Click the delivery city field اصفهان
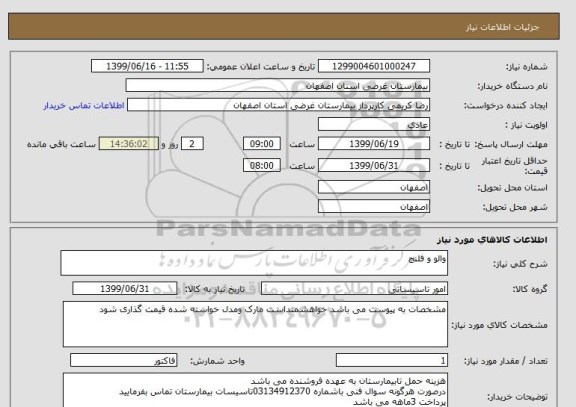 click(x=374, y=206)
